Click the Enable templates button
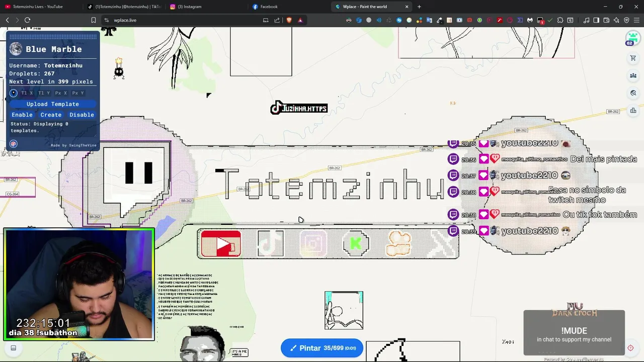This screenshot has height=362, width=644. [x=22, y=115]
